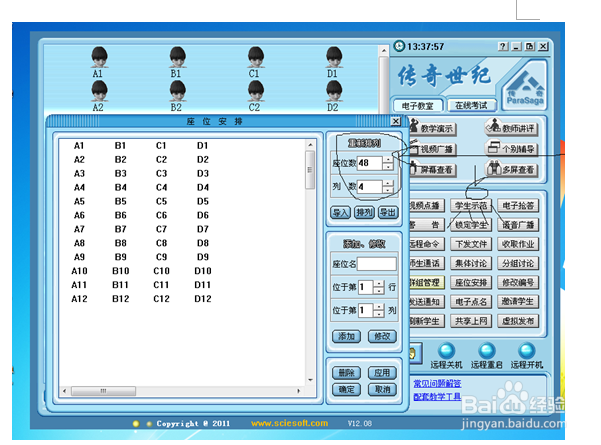Increase the 位于第…列 column spinner
The image size is (601, 445).
pos(379,307)
